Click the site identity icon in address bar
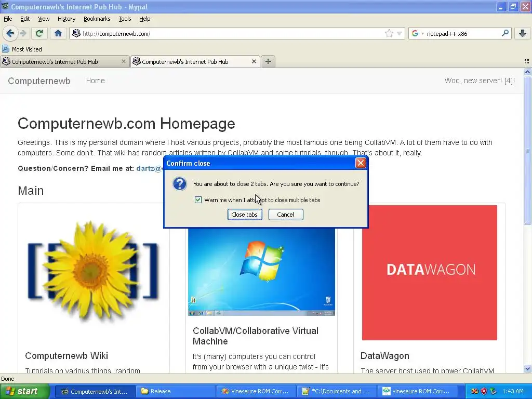This screenshot has height=399, width=532. click(x=76, y=33)
